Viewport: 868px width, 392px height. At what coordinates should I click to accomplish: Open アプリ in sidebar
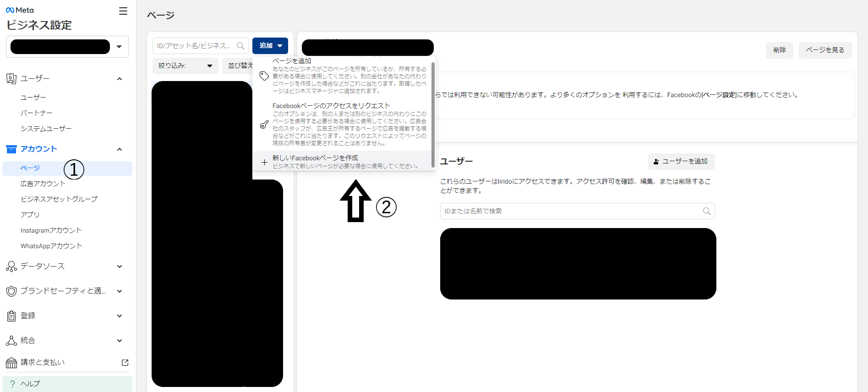point(30,215)
